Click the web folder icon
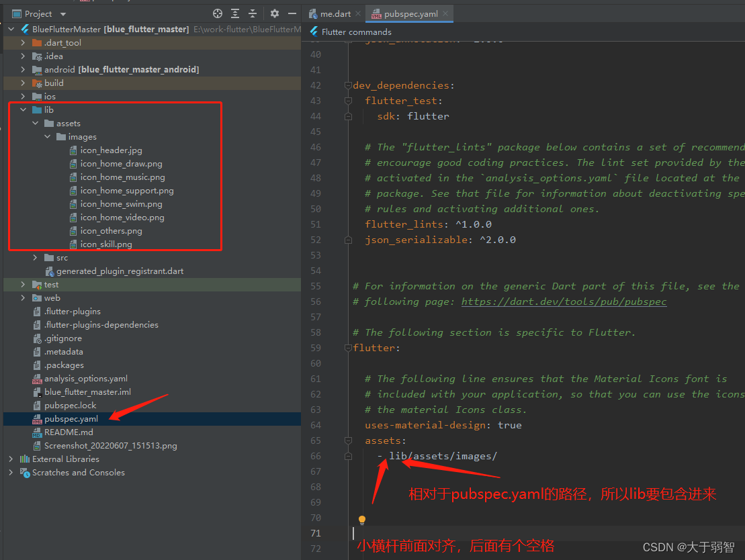745x560 pixels. [36, 298]
